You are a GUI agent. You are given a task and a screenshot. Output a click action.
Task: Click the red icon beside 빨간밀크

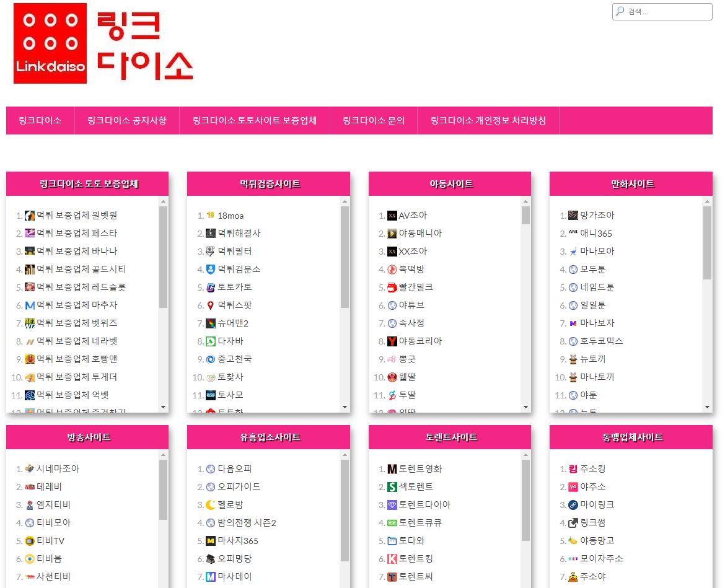(392, 287)
